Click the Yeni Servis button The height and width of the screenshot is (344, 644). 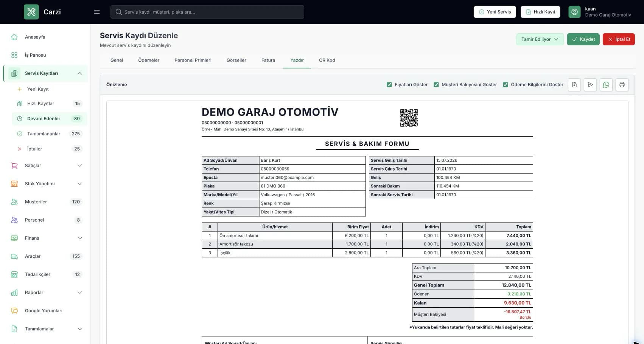pos(495,12)
